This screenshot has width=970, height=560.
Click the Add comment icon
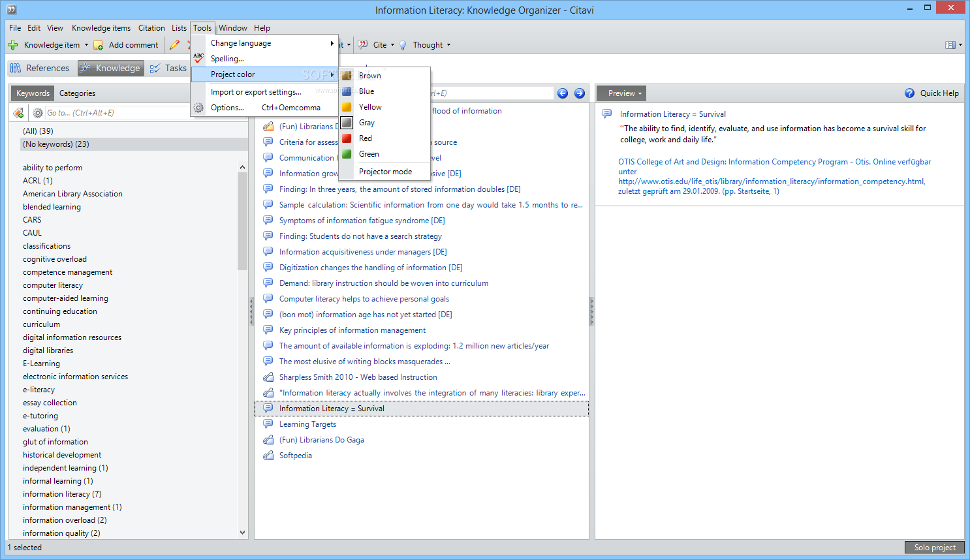pos(99,45)
